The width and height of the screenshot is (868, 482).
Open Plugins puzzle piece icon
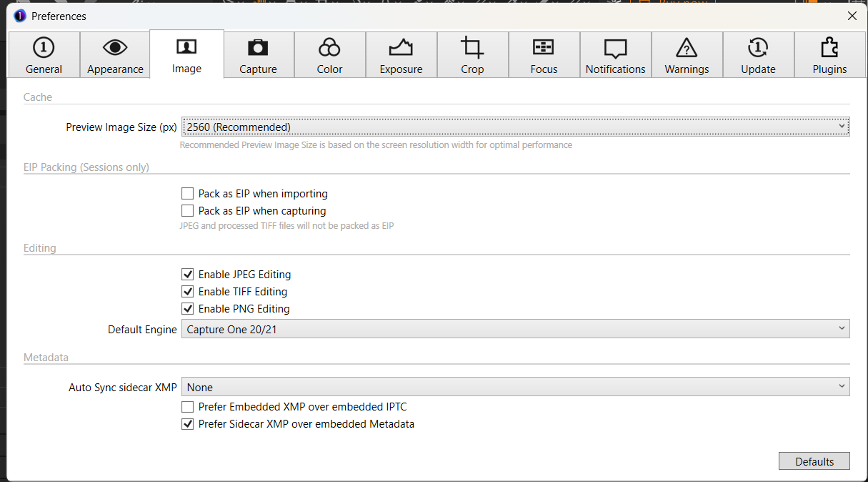point(829,48)
